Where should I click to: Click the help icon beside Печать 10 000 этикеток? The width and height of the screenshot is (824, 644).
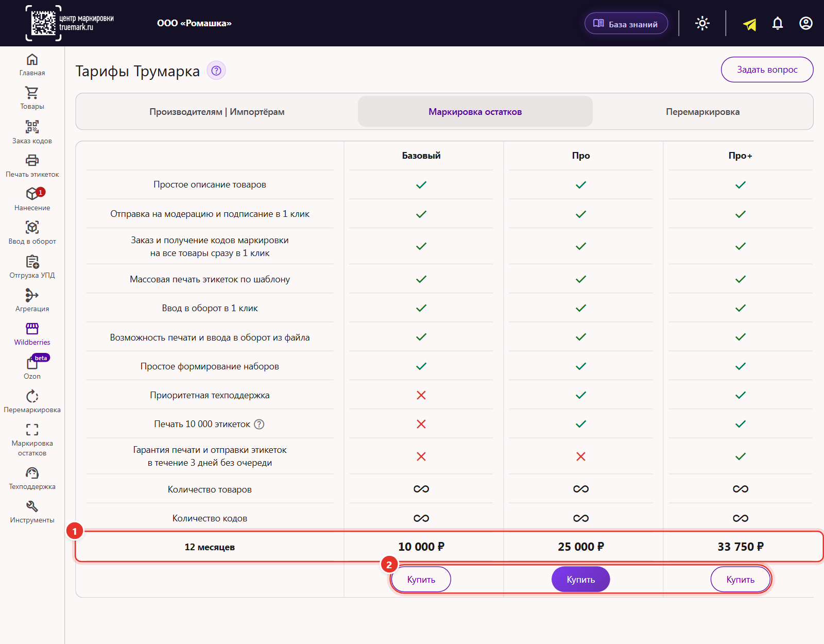point(260,424)
